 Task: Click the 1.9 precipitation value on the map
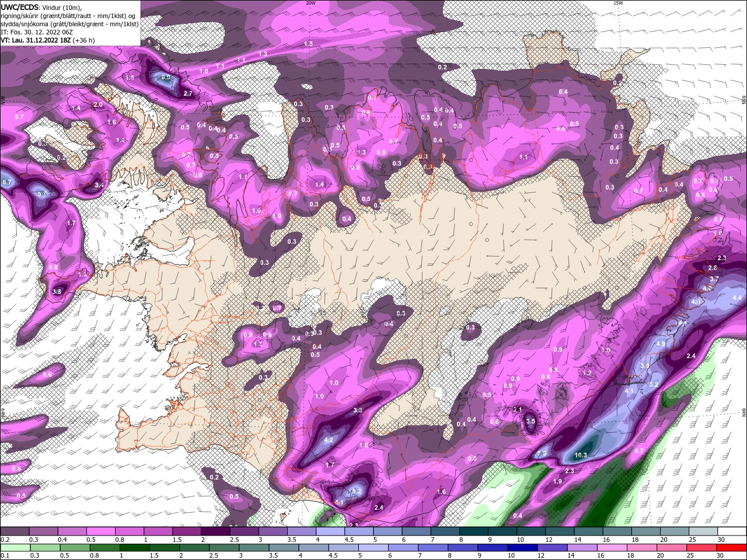tap(557, 482)
